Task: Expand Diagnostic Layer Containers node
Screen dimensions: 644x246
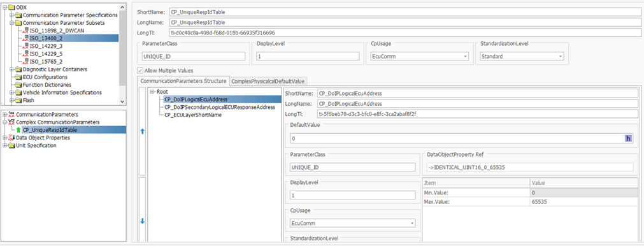Action: tap(12, 69)
